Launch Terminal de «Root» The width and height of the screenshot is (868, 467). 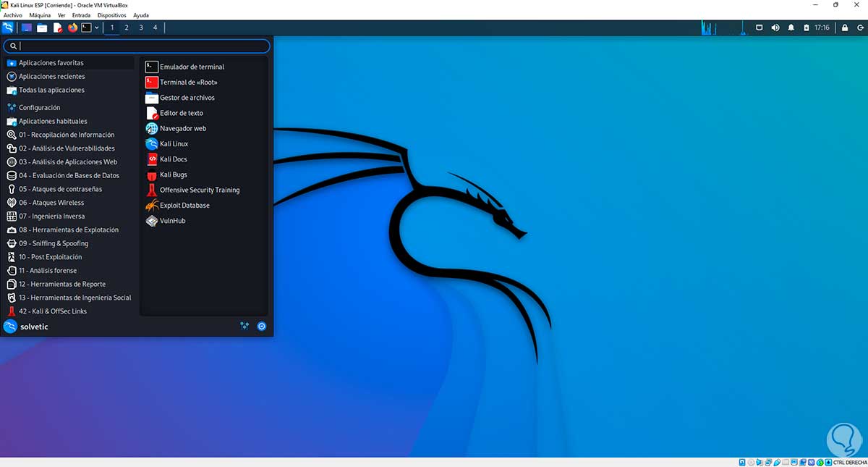[205, 83]
